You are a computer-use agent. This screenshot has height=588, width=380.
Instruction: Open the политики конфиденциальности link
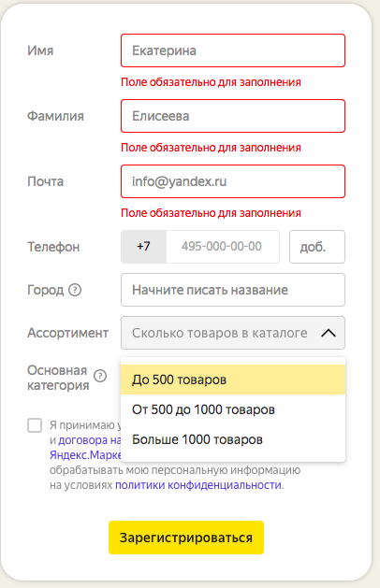pyautogui.click(x=198, y=485)
